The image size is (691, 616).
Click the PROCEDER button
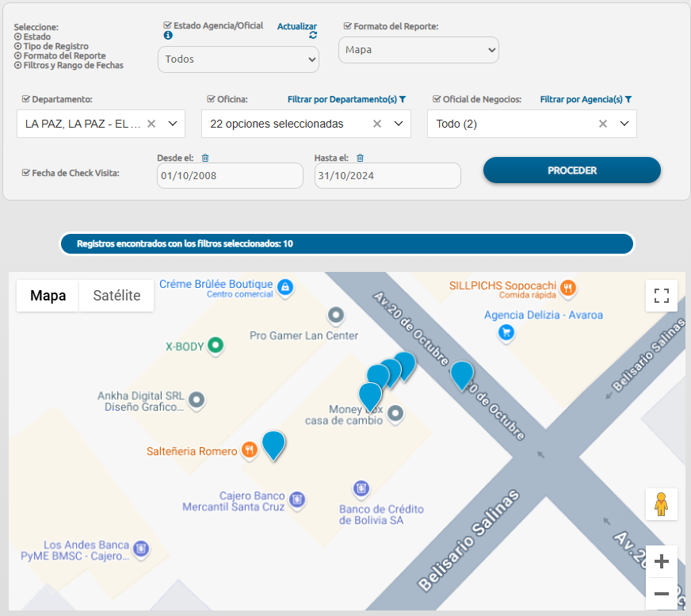pyautogui.click(x=571, y=170)
